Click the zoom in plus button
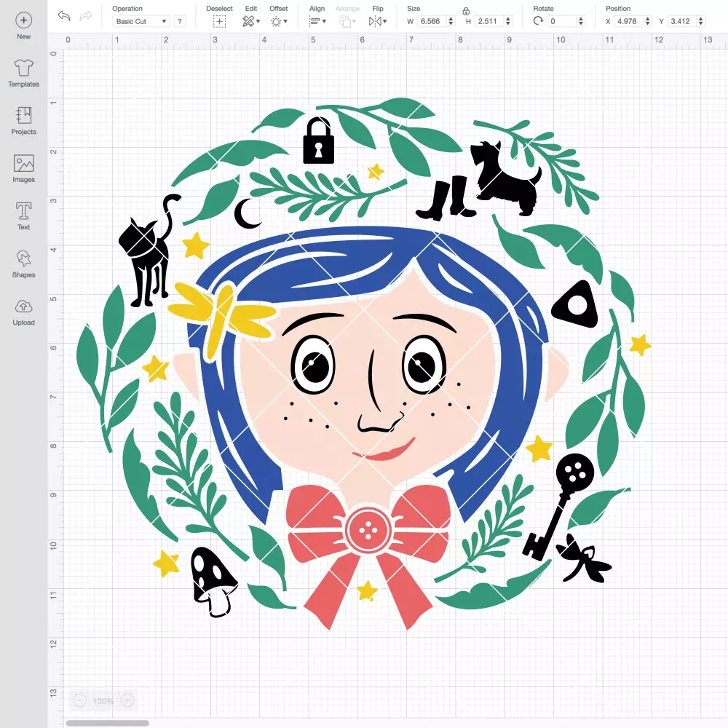This screenshot has height=728, width=728. (x=127, y=700)
